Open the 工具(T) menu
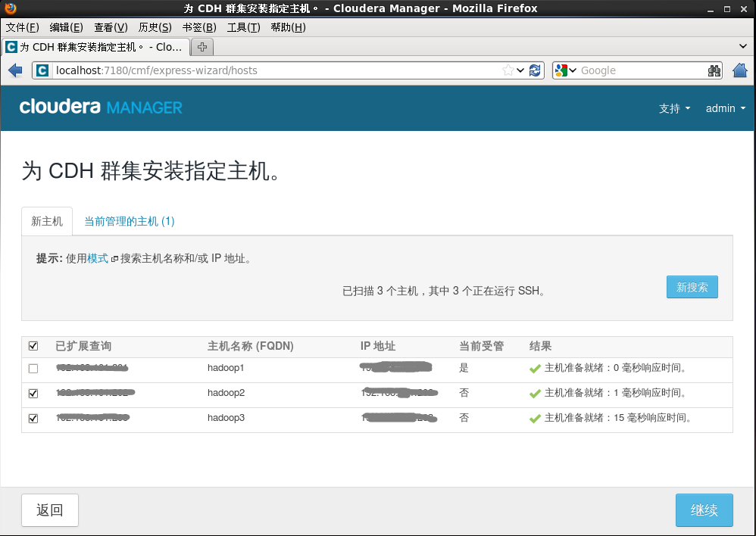Image resolution: width=756 pixels, height=536 pixels. (243, 27)
